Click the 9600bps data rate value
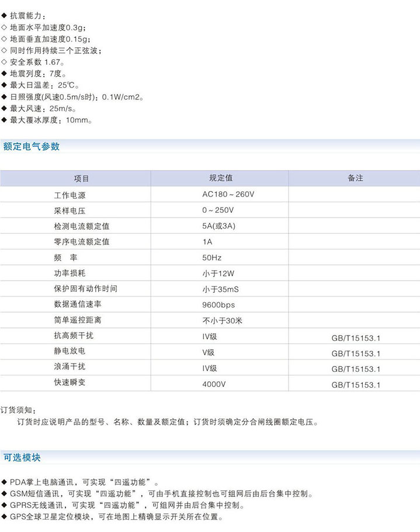 [218, 305]
